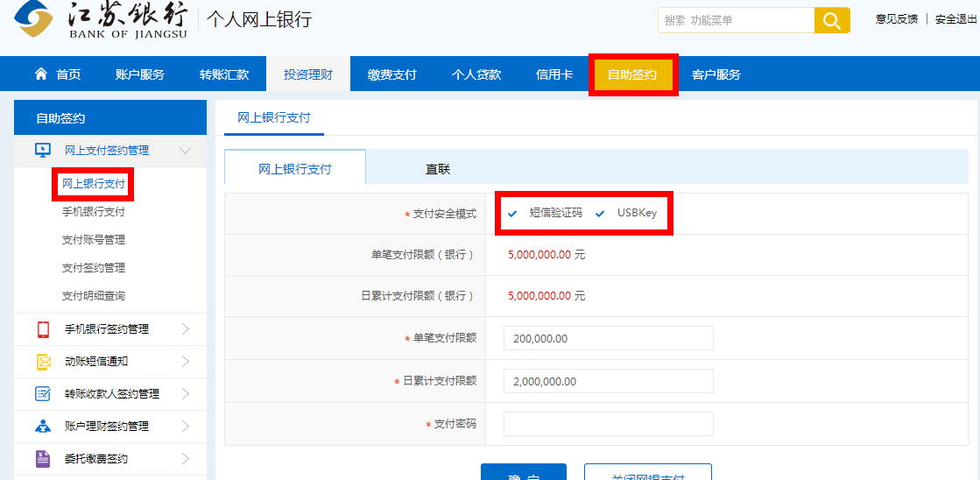
Task: Toggle the 短信验证码 checkbox
Action: (513, 213)
